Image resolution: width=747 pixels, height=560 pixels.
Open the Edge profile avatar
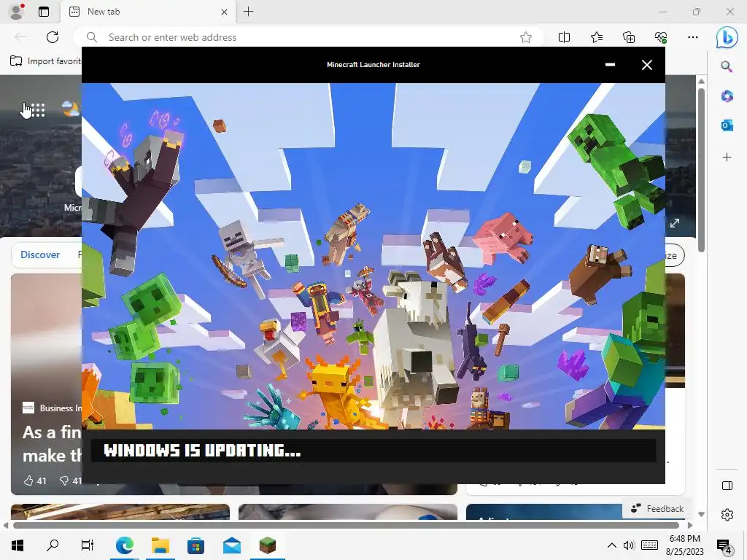17,12
